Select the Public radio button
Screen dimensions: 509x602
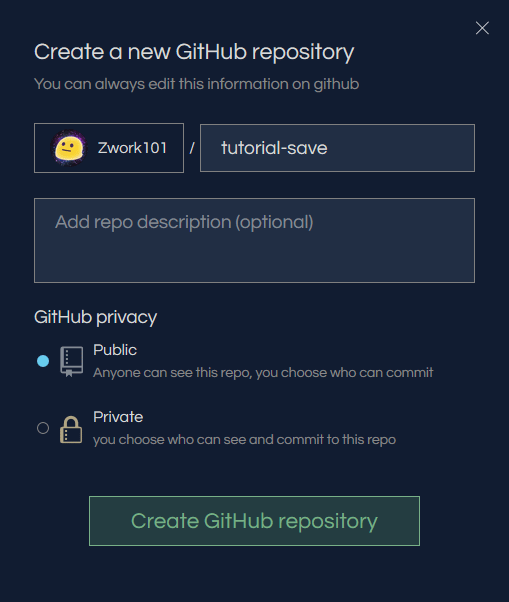click(x=43, y=361)
